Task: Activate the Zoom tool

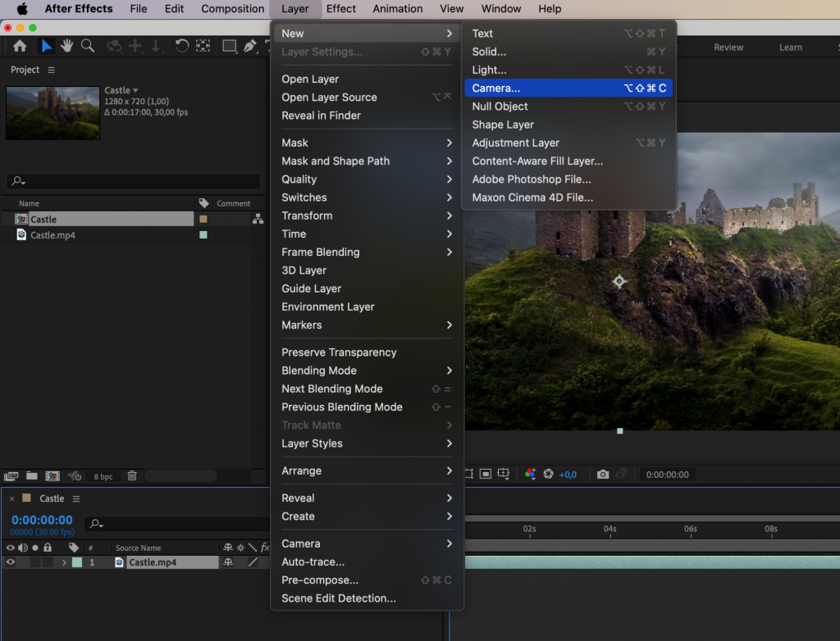Action: (87, 47)
